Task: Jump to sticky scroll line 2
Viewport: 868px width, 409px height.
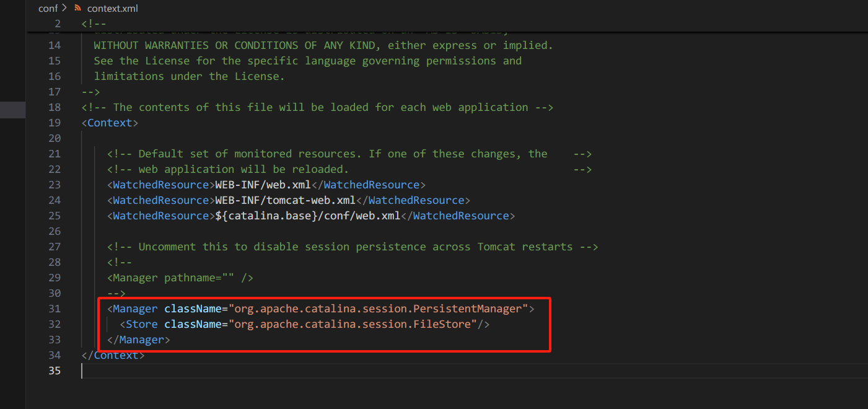Action: [58, 24]
